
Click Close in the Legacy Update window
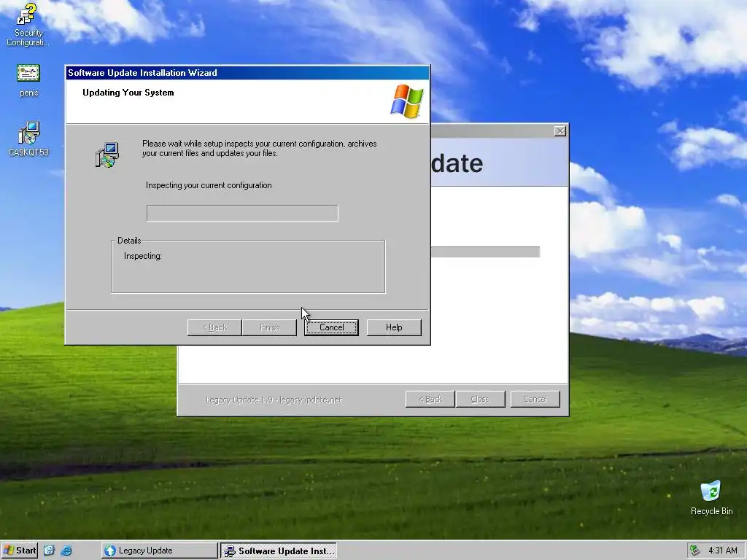480,399
